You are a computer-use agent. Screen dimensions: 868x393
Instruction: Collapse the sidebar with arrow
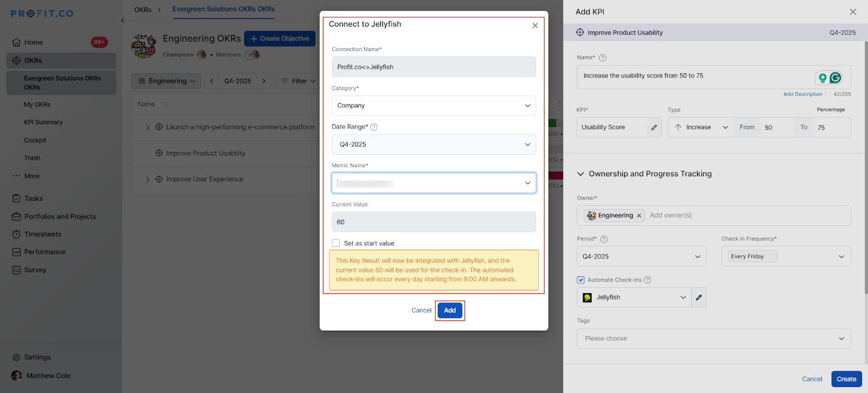click(x=123, y=21)
